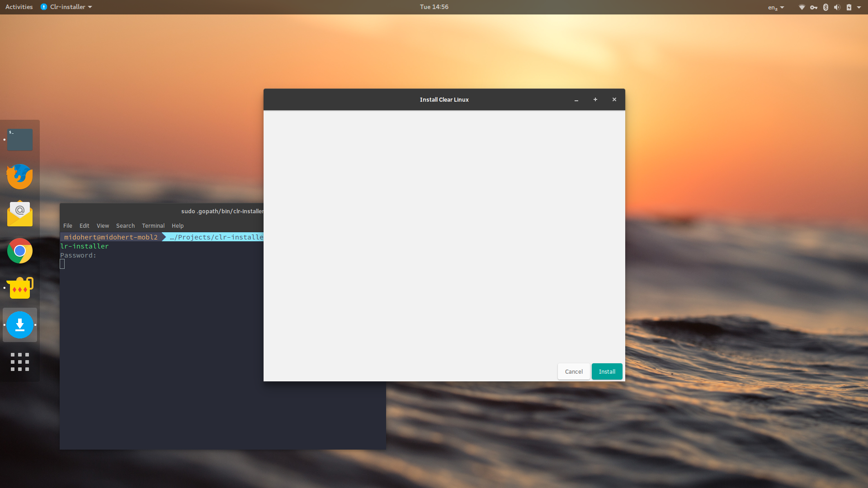Click the Install Clear Linux title text

click(444, 100)
